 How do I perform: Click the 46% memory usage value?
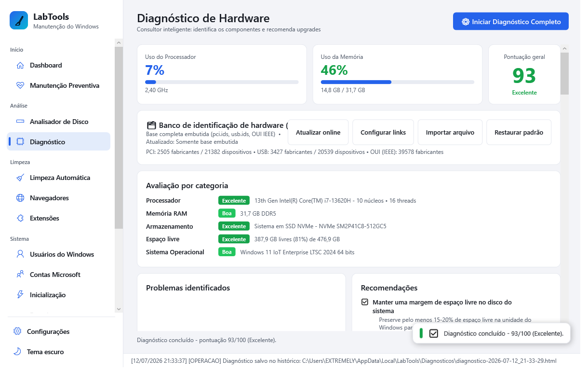point(334,70)
